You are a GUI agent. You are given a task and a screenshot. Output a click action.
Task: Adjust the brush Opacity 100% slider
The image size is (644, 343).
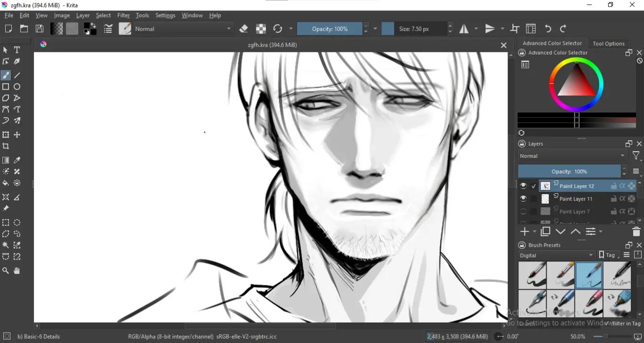pos(330,29)
